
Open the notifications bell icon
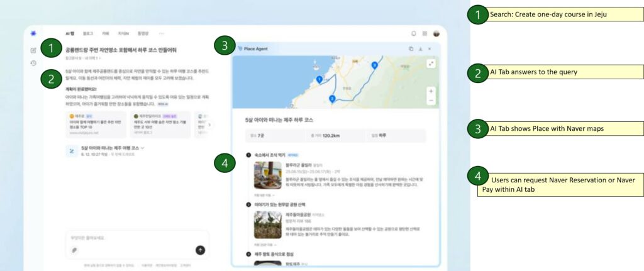[414, 34]
